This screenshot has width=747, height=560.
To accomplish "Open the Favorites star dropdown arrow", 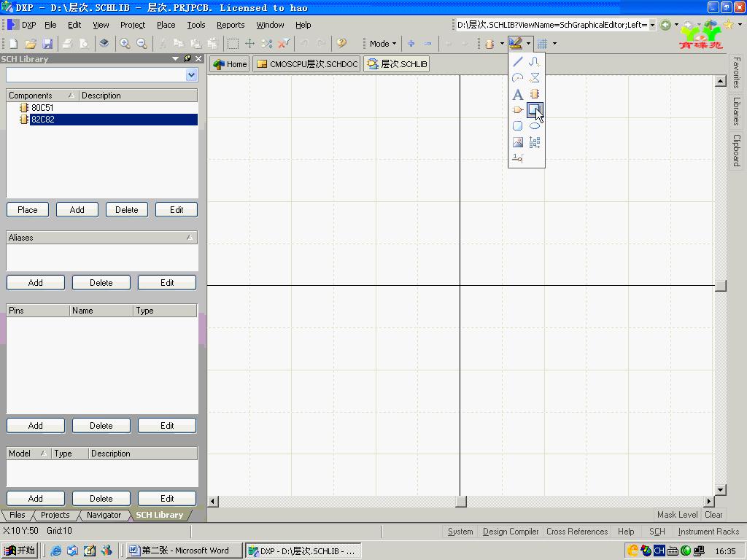I will [740, 25].
